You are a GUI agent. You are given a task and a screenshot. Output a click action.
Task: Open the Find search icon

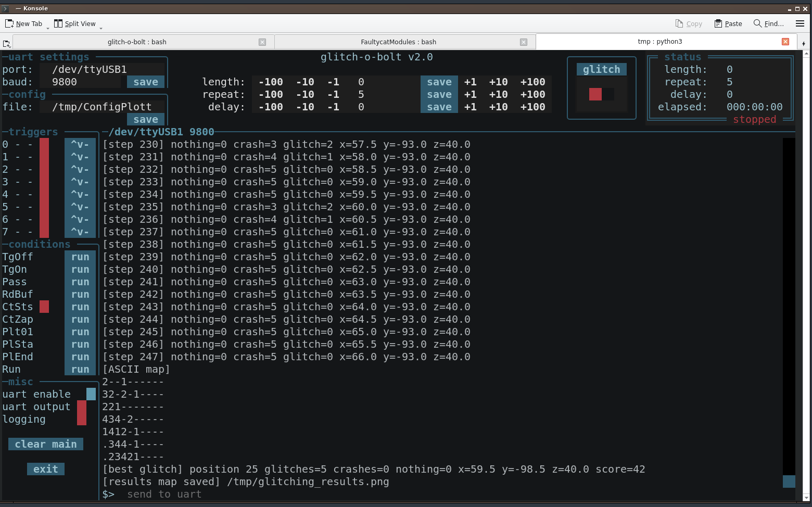click(x=757, y=23)
